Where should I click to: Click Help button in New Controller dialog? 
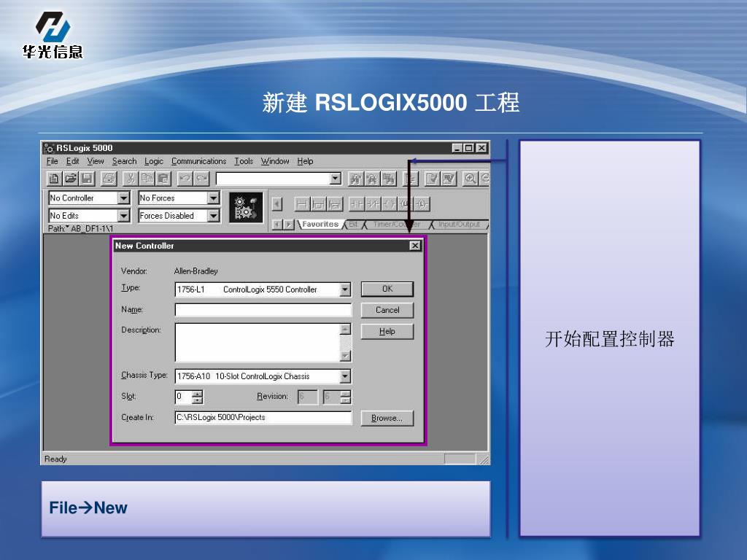pos(387,332)
